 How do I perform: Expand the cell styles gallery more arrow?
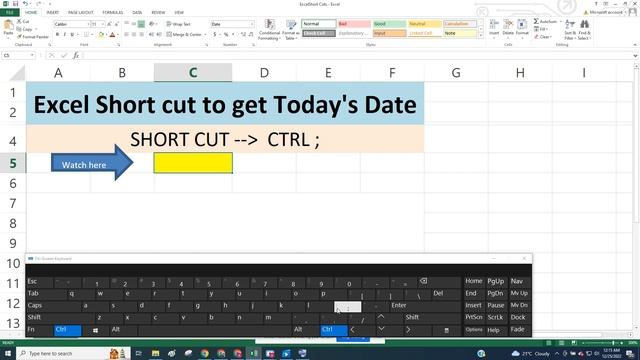pos(480,36)
